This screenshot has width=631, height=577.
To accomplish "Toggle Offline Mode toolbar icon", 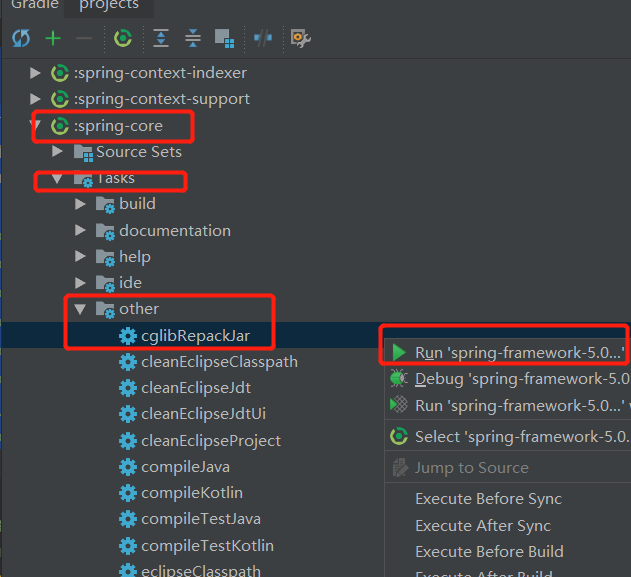I will [x=263, y=38].
